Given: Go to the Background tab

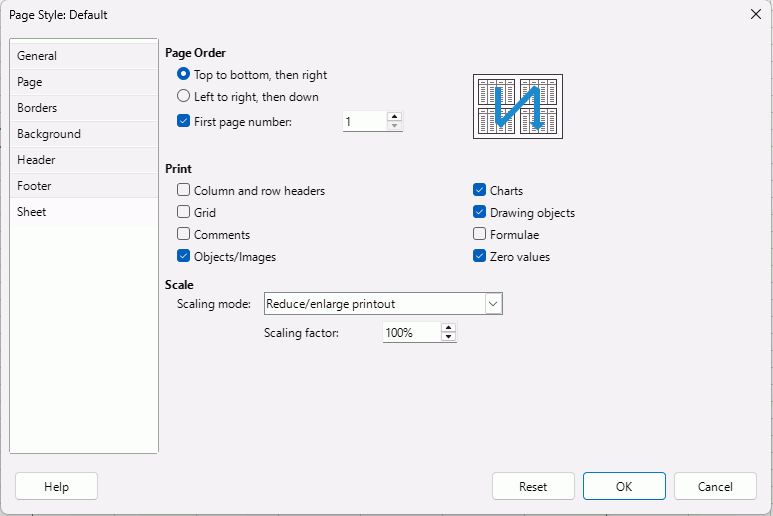Looking at the screenshot, I should [x=49, y=134].
